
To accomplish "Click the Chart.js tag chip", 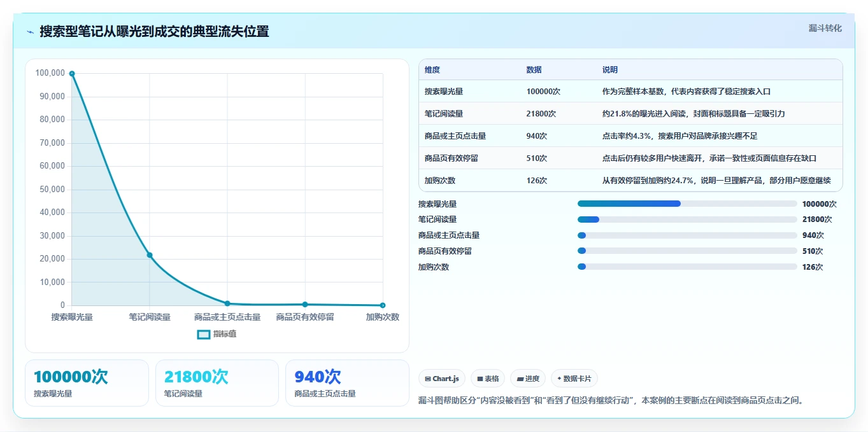I will [x=442, y=379].
